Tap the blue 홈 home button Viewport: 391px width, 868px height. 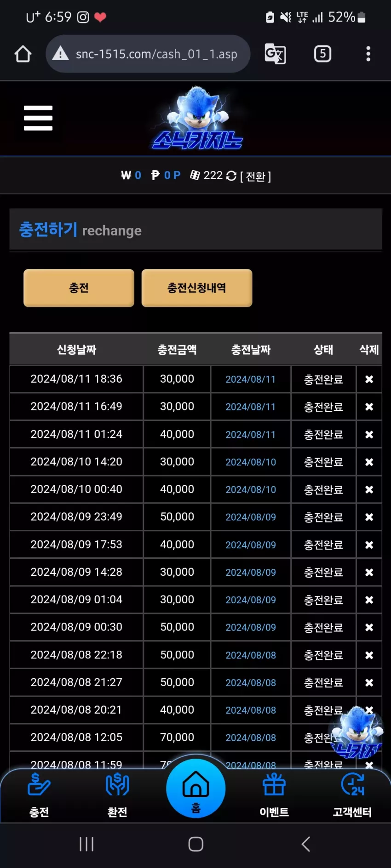pyautogui.click(x=196, y=788)
